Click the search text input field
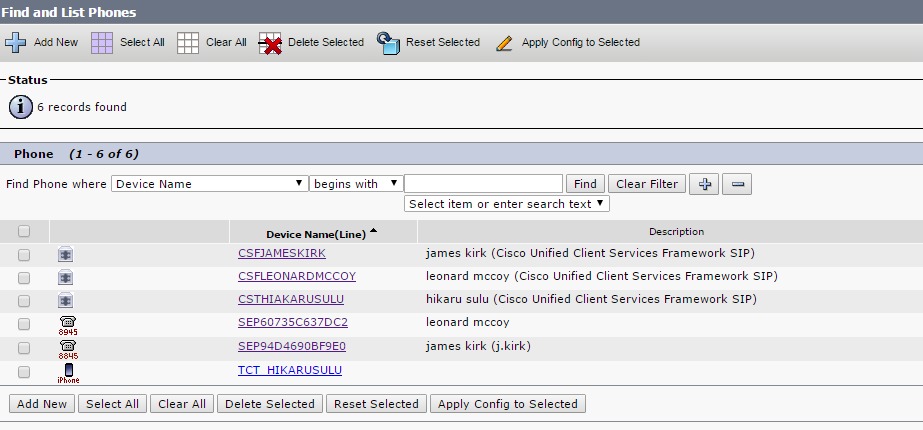923x430 pixels. [483, 184]
